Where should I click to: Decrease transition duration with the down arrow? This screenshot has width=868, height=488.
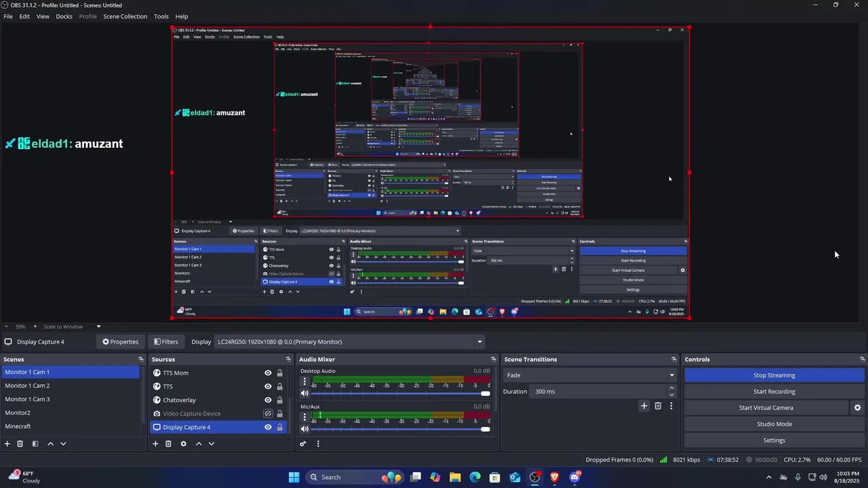[672, 394]
